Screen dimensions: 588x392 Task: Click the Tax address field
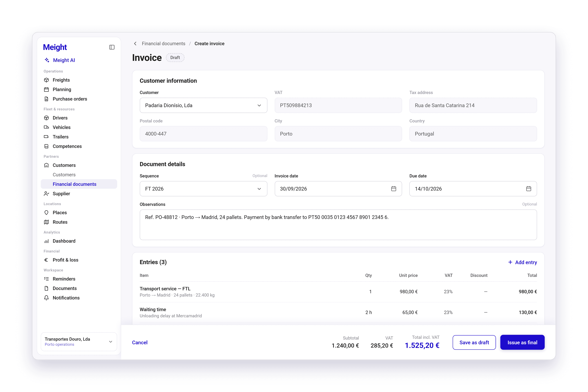tap(473, 105)
